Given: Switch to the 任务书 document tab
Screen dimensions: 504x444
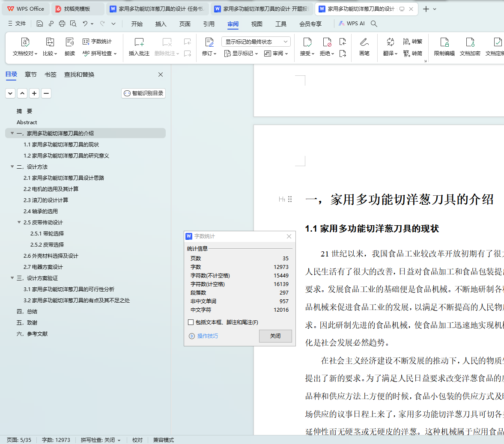Looking at the screenshot, I should (x=157, y=9).
